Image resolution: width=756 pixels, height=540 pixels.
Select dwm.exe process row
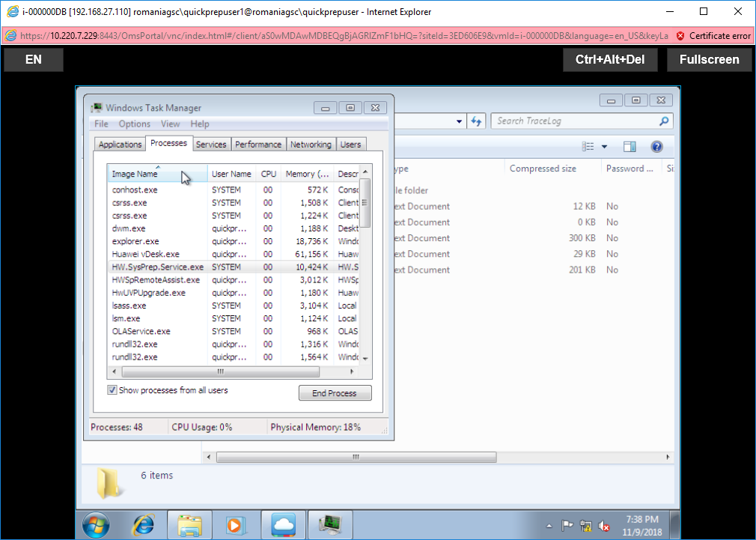(x=234, y=228)
